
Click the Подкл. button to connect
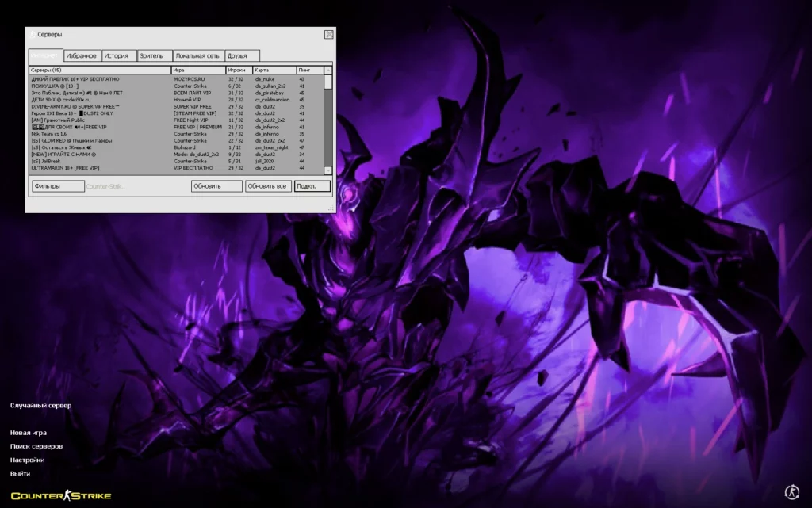point(312,185)
